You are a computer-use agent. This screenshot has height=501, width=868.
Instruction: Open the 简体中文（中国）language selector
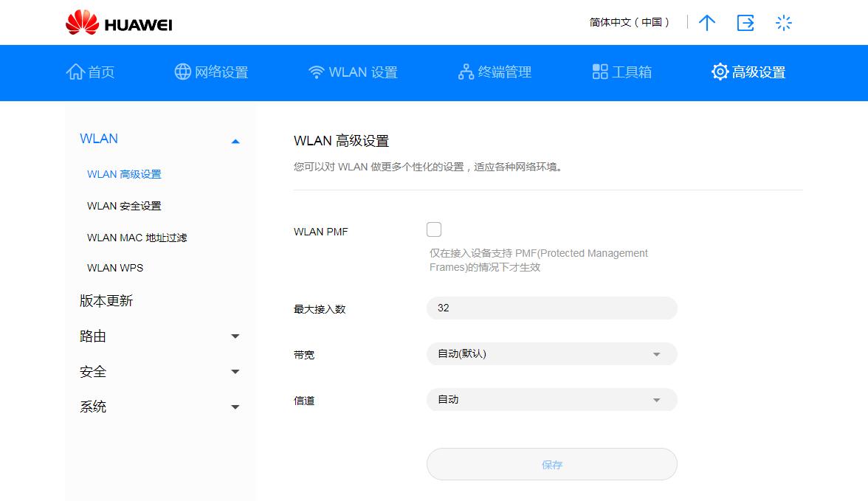click(x=631, y=23)
